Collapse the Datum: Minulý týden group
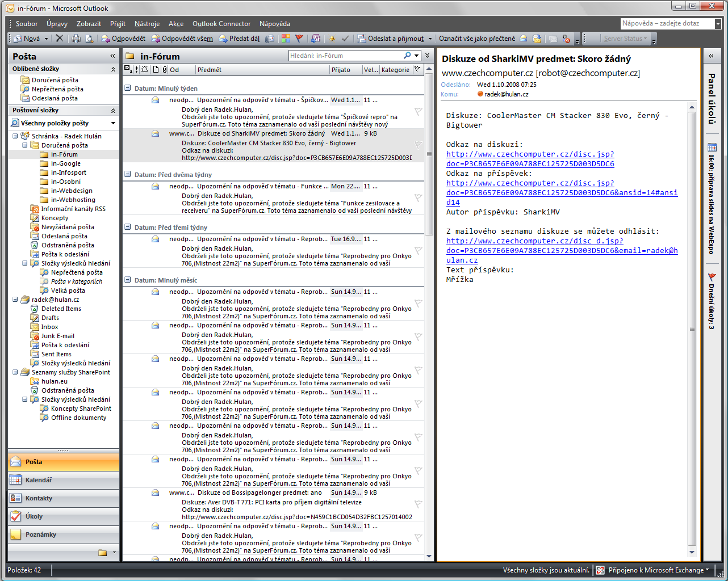 tap(128, 88)
